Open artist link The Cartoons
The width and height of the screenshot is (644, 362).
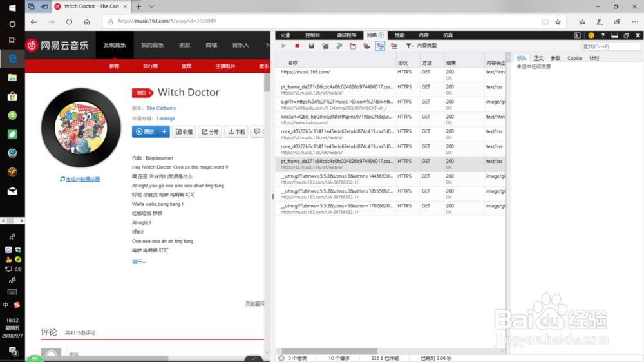(161, 108)
